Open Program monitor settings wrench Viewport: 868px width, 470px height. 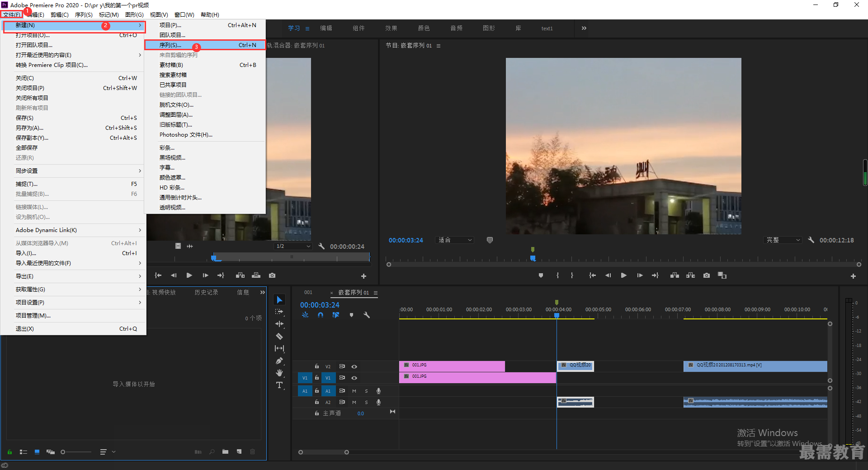pyautogui.click(x=811, y=240)
